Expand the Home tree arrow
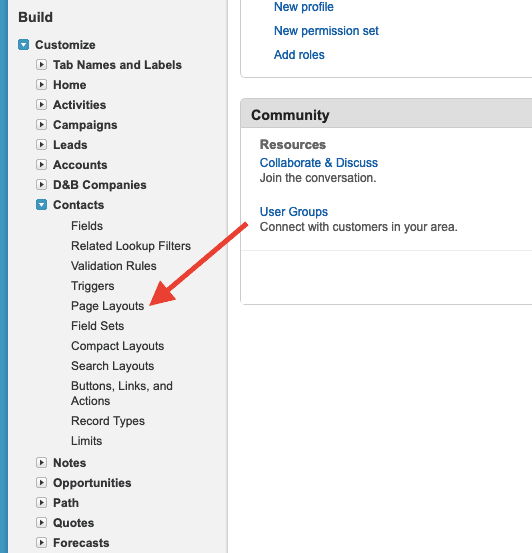 click(42, 85)
